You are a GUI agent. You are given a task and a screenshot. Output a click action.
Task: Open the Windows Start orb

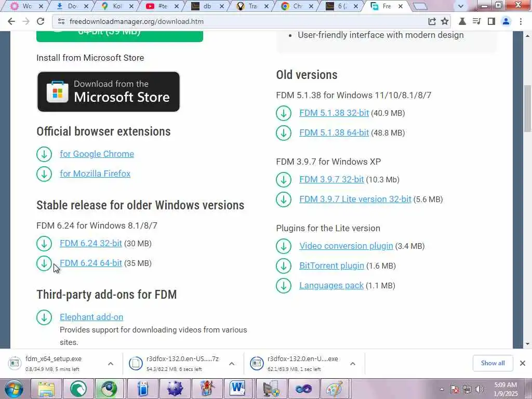tap(14, 389)
